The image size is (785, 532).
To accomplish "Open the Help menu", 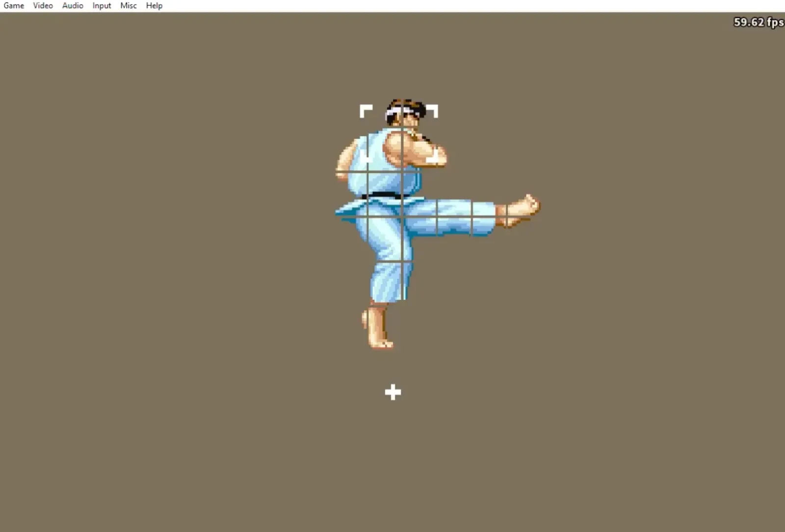I will (x=154, y=5).
